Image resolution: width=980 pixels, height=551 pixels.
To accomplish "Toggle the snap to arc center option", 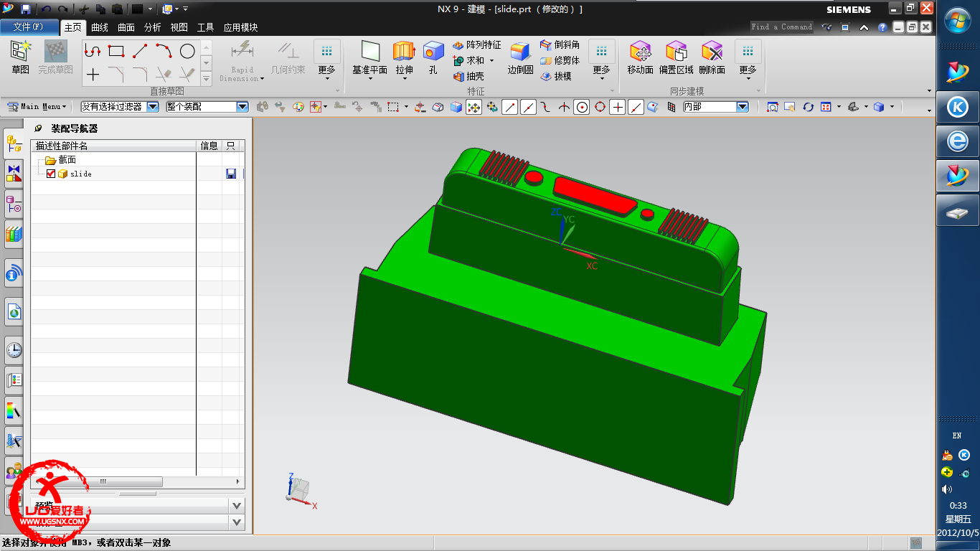I will pos(582,107).
